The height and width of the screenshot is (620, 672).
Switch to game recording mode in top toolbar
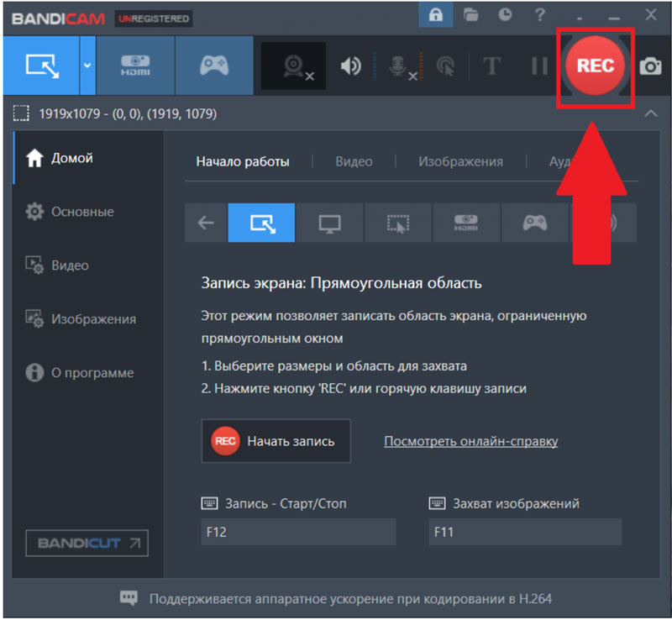[x=214, y=66]
